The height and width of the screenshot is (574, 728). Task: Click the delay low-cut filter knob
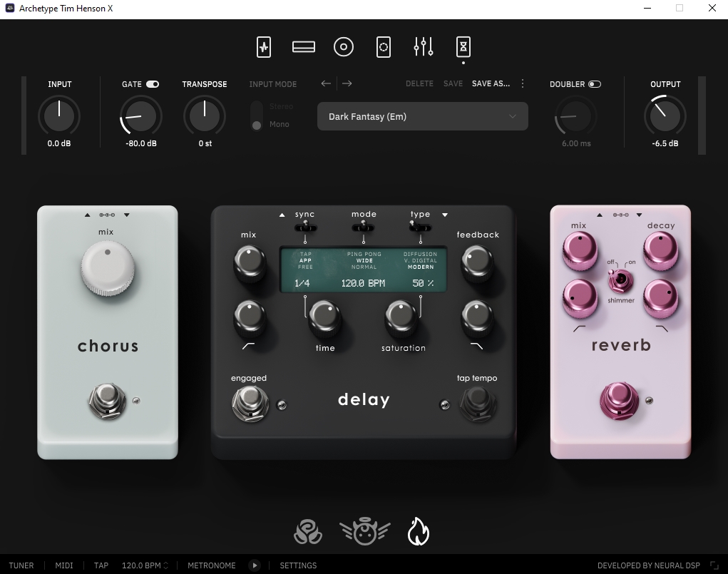(x=250, y=318)
